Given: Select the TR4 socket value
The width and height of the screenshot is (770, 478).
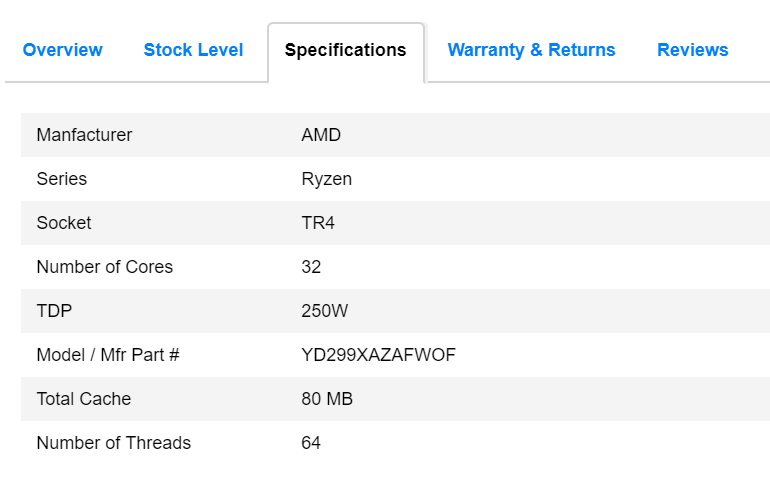Looking at the screenshot, I should [x=318, y=223].
